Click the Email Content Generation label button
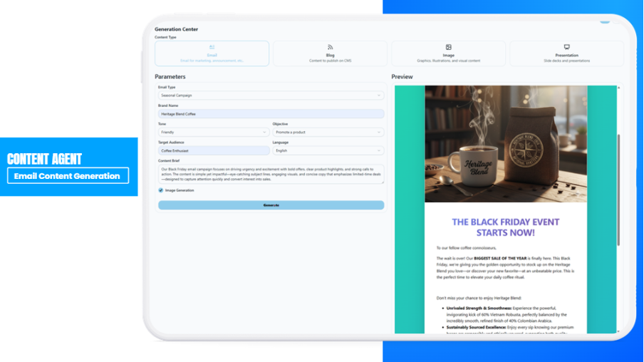 click(x=68, y=176)
